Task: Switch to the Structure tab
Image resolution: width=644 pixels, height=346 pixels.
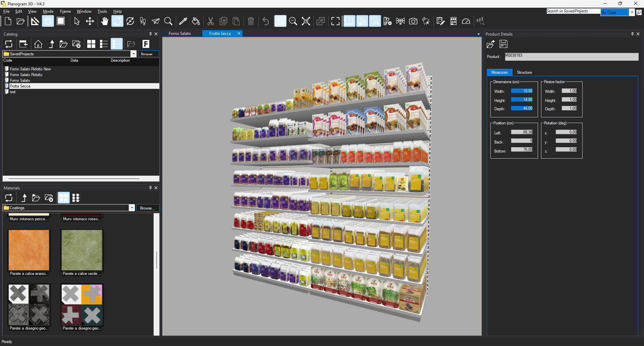Action: coord(524,72)
